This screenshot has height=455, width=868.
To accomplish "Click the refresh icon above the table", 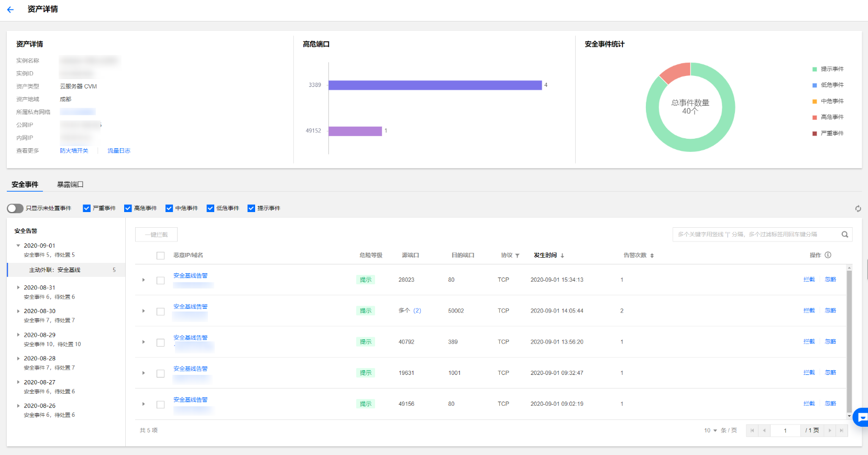I will coord(858,208).
